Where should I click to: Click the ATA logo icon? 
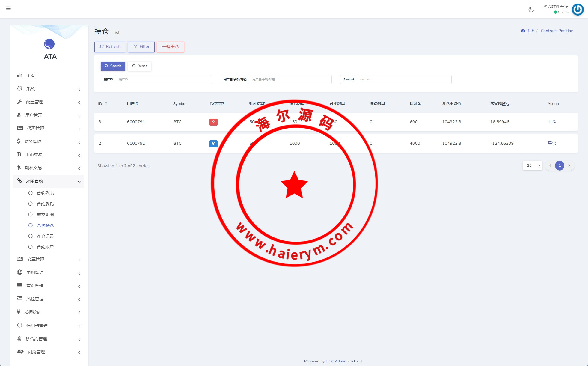(49, 44)
